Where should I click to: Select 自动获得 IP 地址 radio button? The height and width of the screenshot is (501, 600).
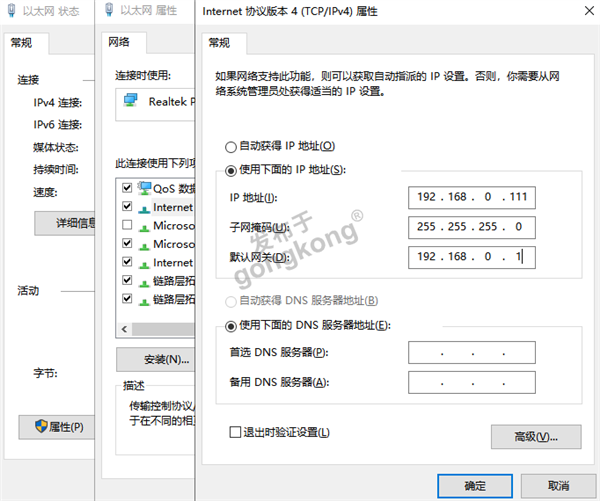pyautogui.click(x=232, y=146)
